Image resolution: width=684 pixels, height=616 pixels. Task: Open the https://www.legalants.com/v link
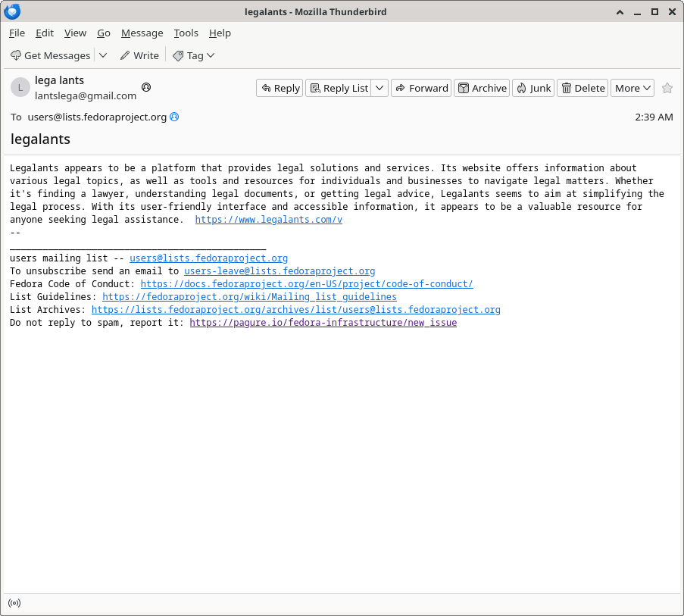pyautogui.click(x=268, y=220)
